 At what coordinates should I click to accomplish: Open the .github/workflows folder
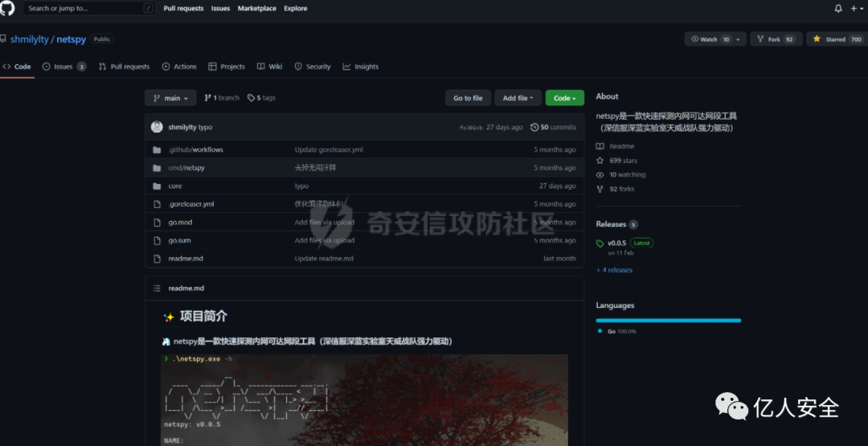pyautogui.click(x=196, y=149)
